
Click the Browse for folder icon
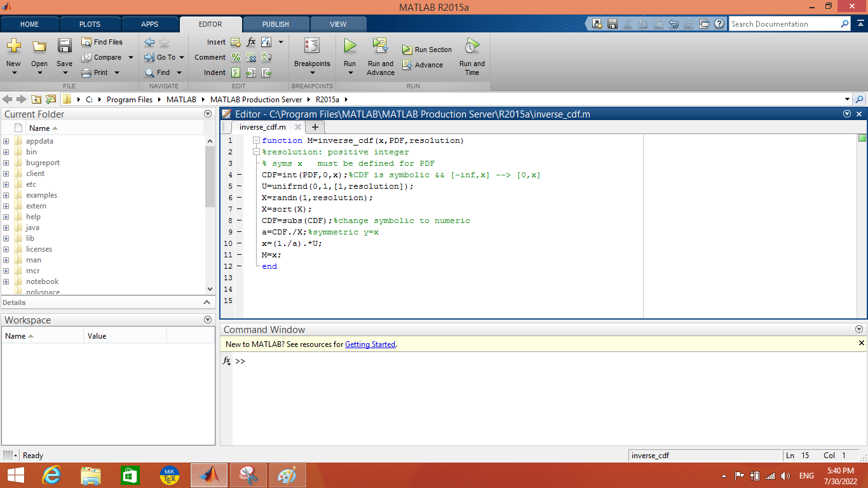51,99
